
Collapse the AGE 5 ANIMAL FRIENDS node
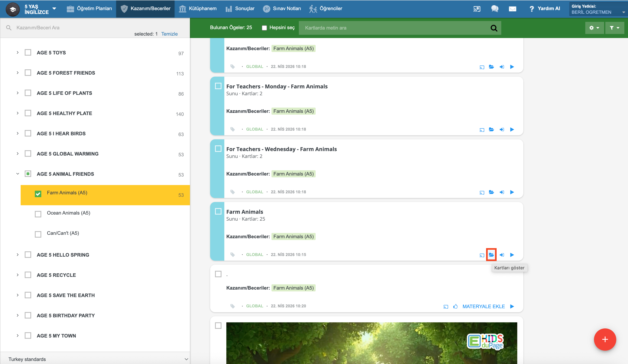(x=17, y=174)
